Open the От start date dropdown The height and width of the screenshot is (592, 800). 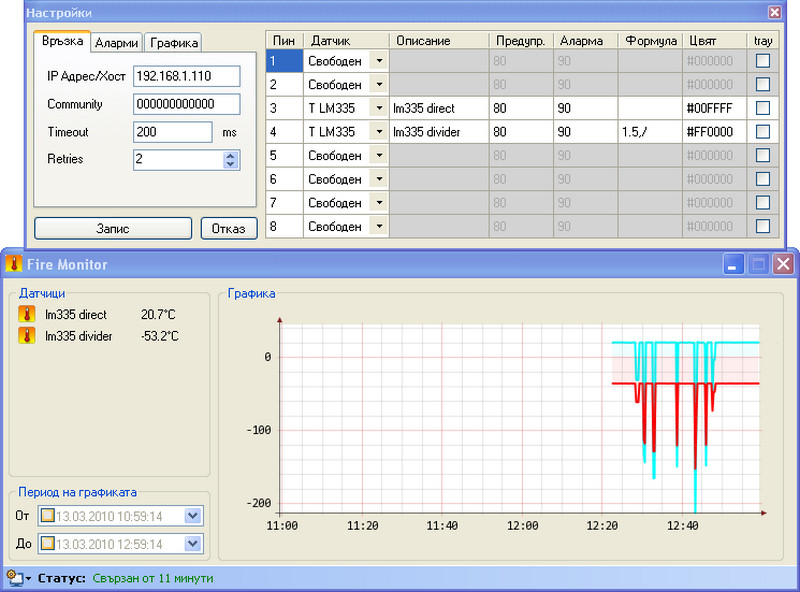[x=193, y=516]
